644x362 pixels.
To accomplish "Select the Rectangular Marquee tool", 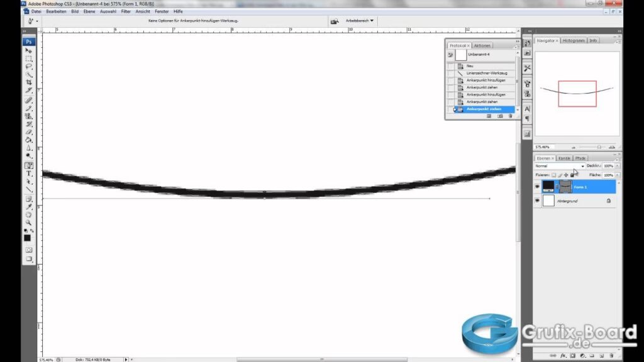I will (29, 58).
